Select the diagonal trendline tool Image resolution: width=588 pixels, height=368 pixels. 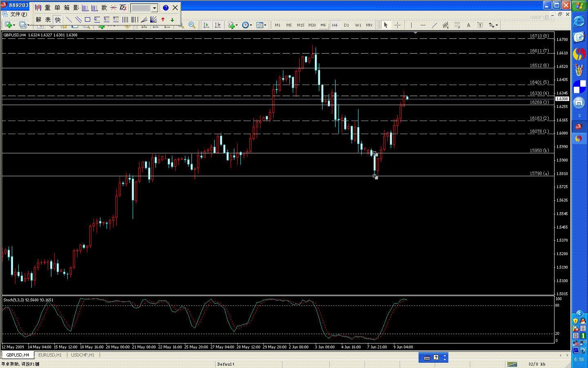pos(434,25)
